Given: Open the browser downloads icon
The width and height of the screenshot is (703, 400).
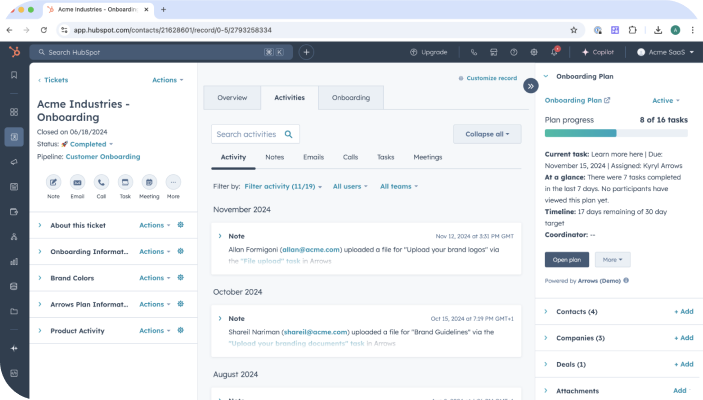Looking at the screenshot, I should (x=658, y=30).
